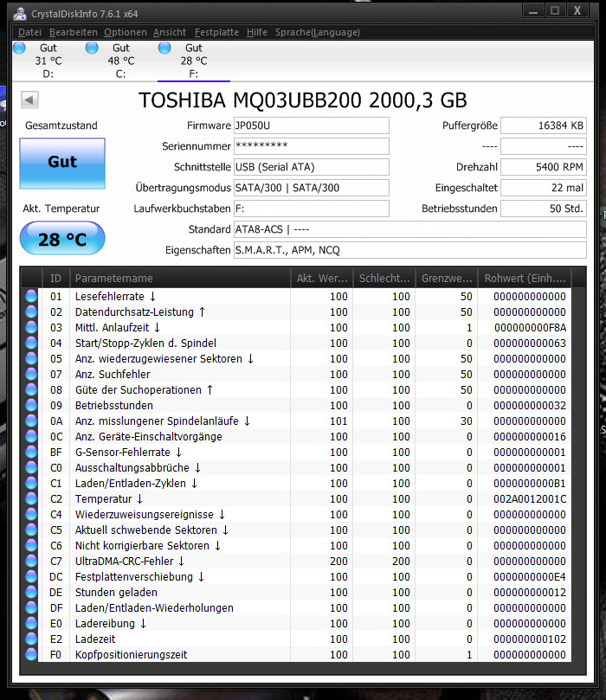The image size is (606, 700).
Task: Click status orb of Aktuell schwebende Sektoren row
Action: (31, 530)
